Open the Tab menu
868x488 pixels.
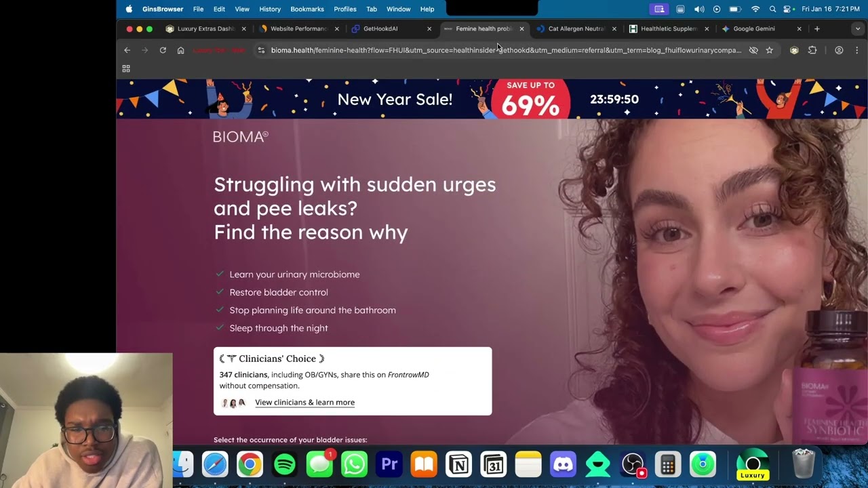[372, 9]
